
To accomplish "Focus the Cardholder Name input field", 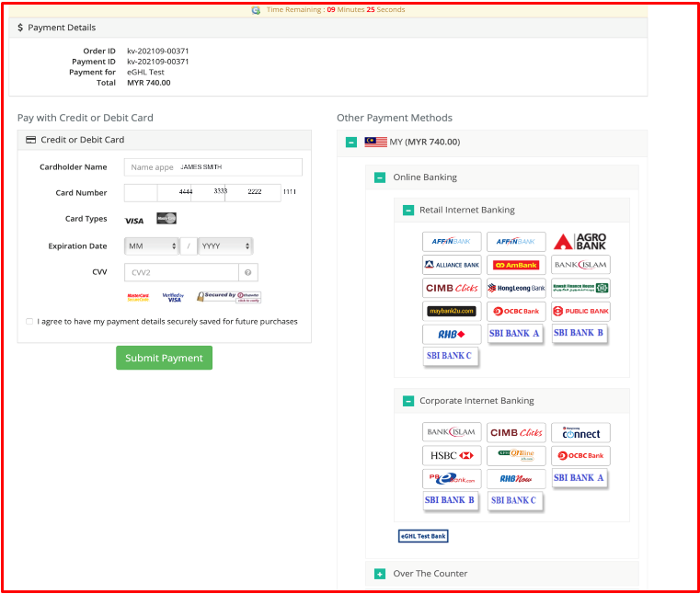I will (x=213, y=167).
